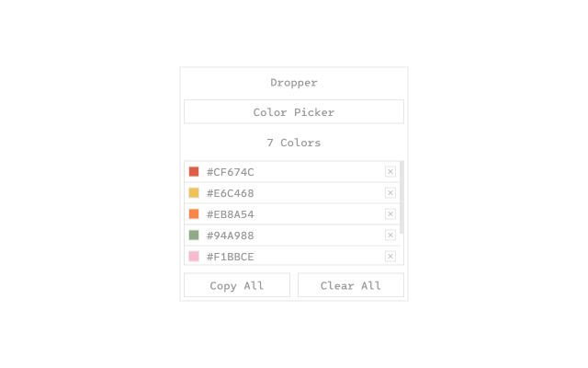Remove the #E6C468 color entry

point(390,193)
